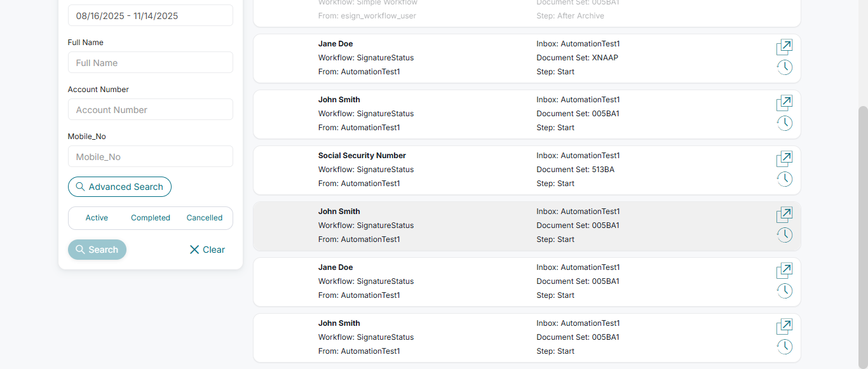Click the history clock on the highlighted row
Viewport: 868px width, 369px height.
click(784, 235)
